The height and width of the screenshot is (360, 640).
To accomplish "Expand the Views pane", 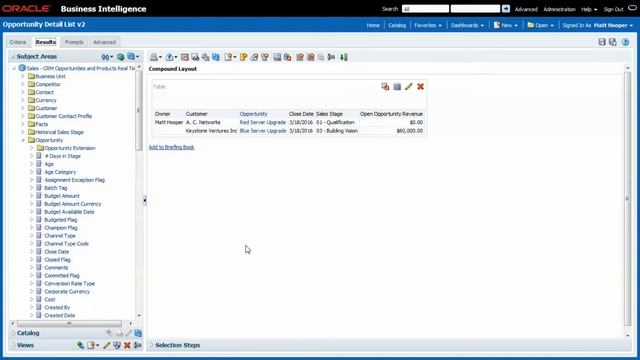I will pyautogui.click(x=13, y=345).
